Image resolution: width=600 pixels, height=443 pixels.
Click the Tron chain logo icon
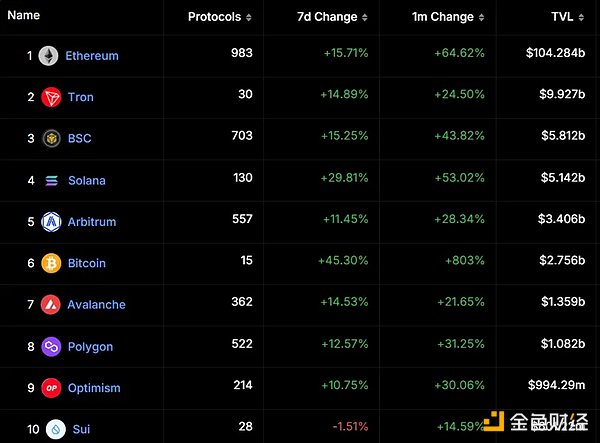(51, 97)
